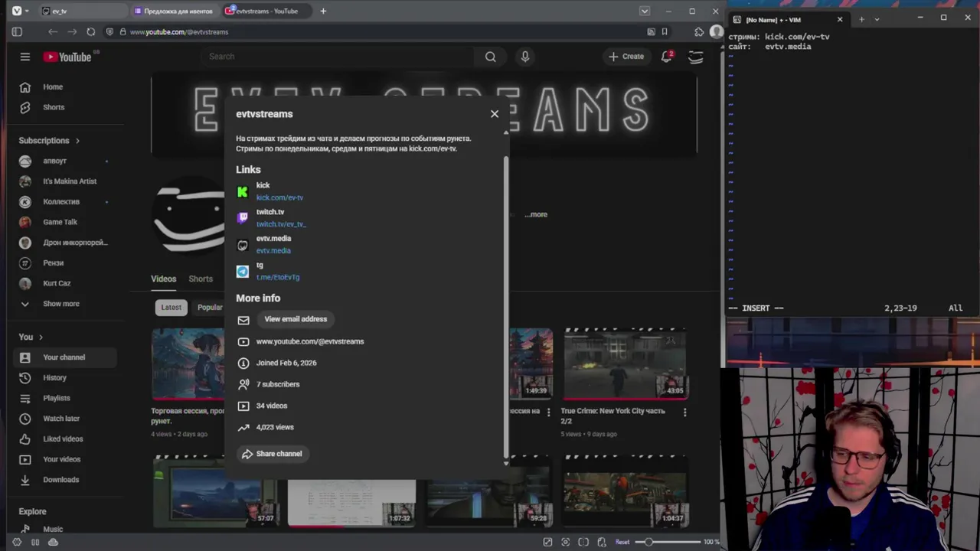Click the Twitch icon in Links list

(243, 218)
